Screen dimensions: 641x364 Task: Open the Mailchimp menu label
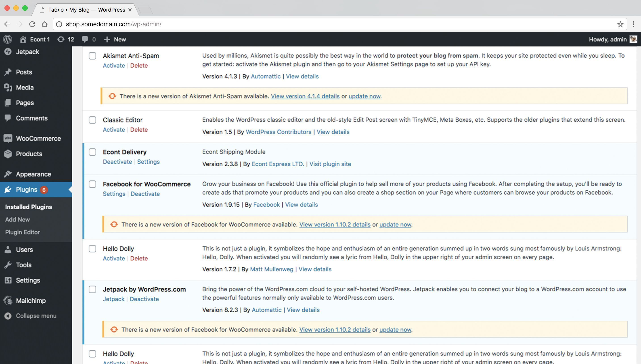[x=31, y=300]
